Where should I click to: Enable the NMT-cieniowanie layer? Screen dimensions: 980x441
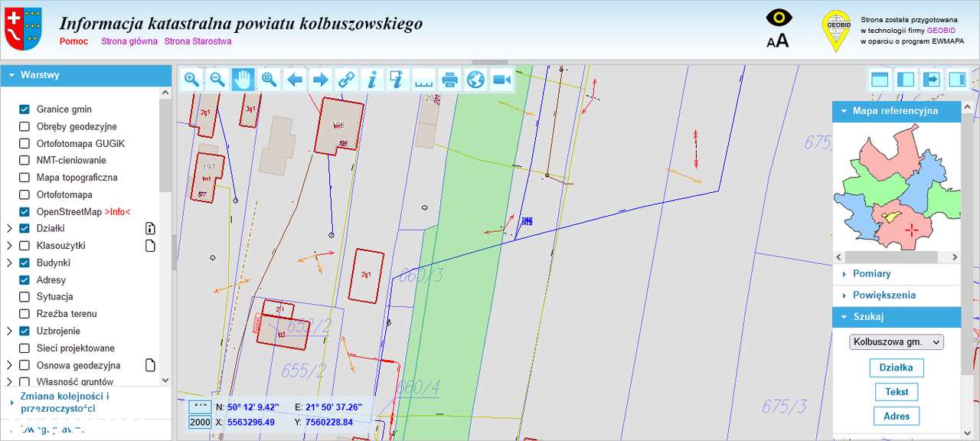click(24, 160)
